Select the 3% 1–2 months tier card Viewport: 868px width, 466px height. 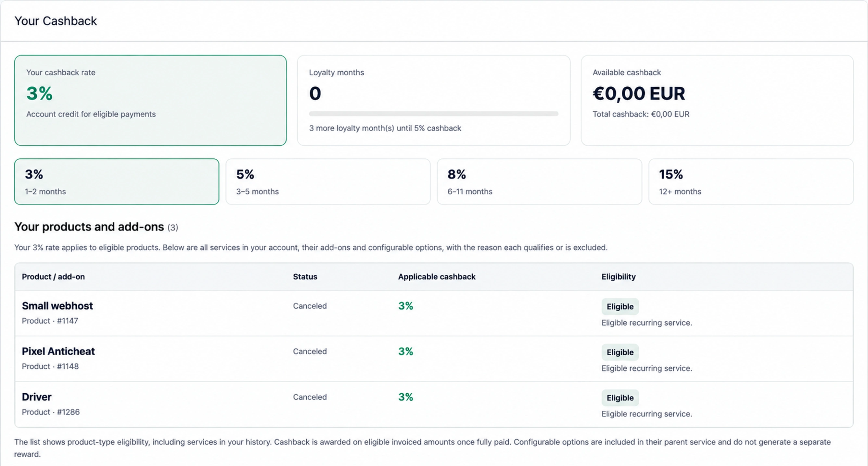117,181
